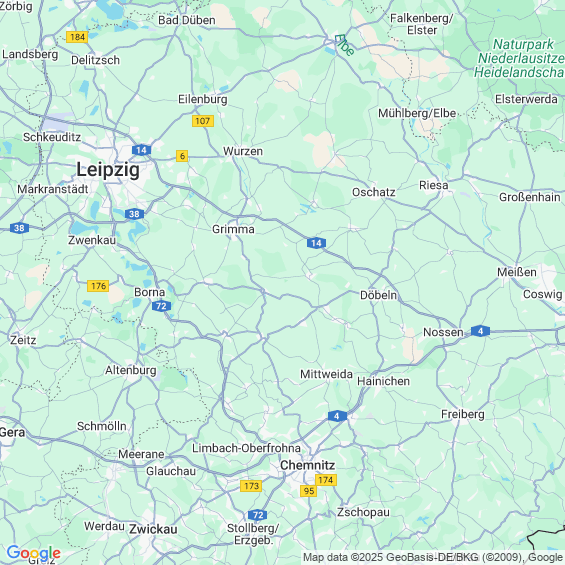
Task: Select the Zwickau city label
Action: pos(153,529)
